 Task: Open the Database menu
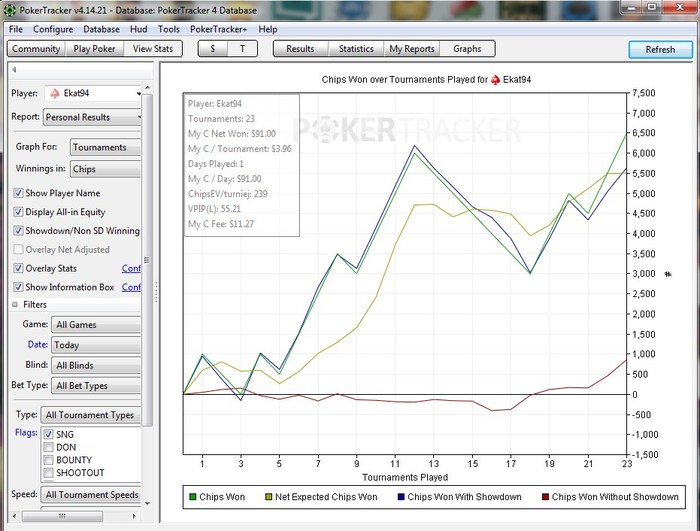point(101,29)
